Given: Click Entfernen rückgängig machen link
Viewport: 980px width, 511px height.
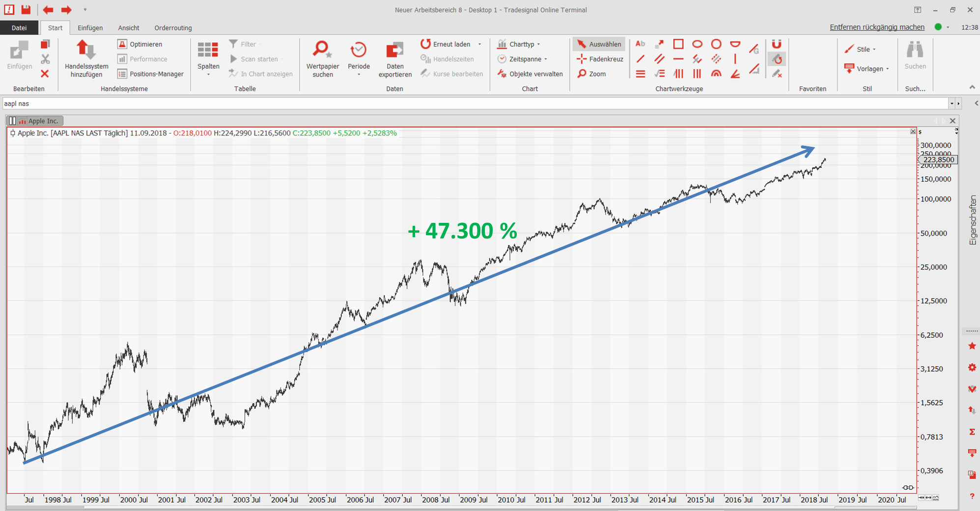Looking at the screenshot, I should 877,27.
